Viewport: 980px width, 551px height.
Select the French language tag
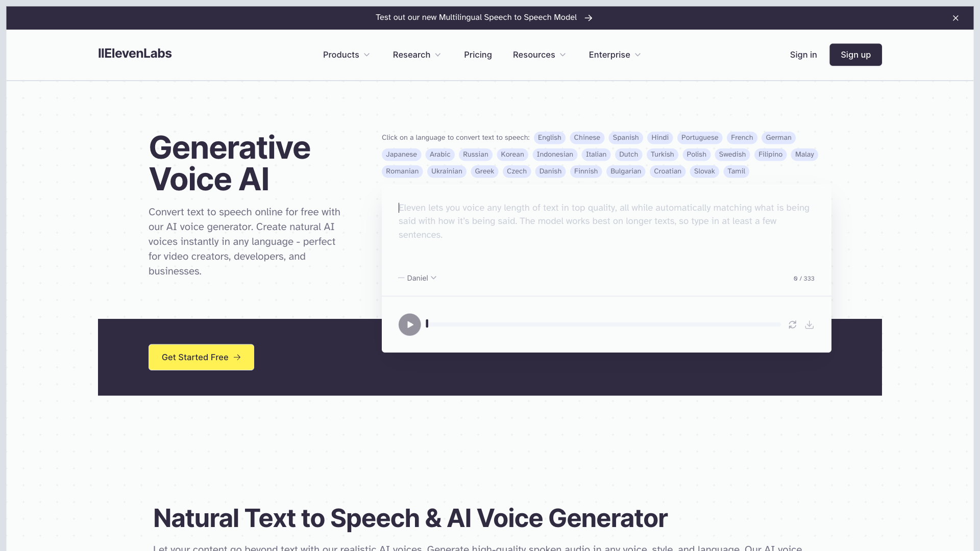[x=742, y=137]
